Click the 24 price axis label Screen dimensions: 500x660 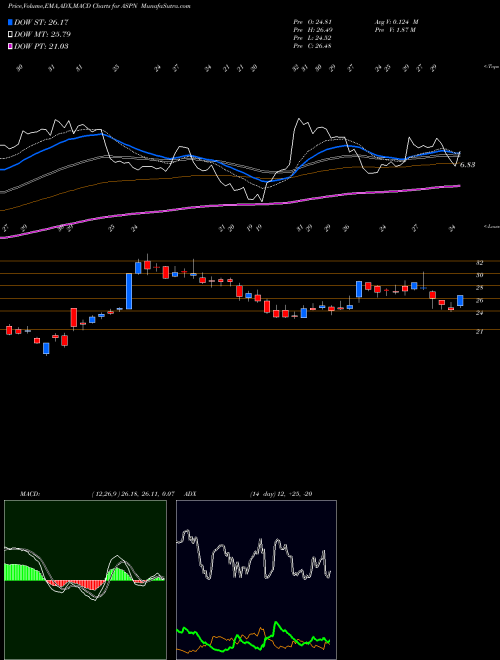click(479, 313)
